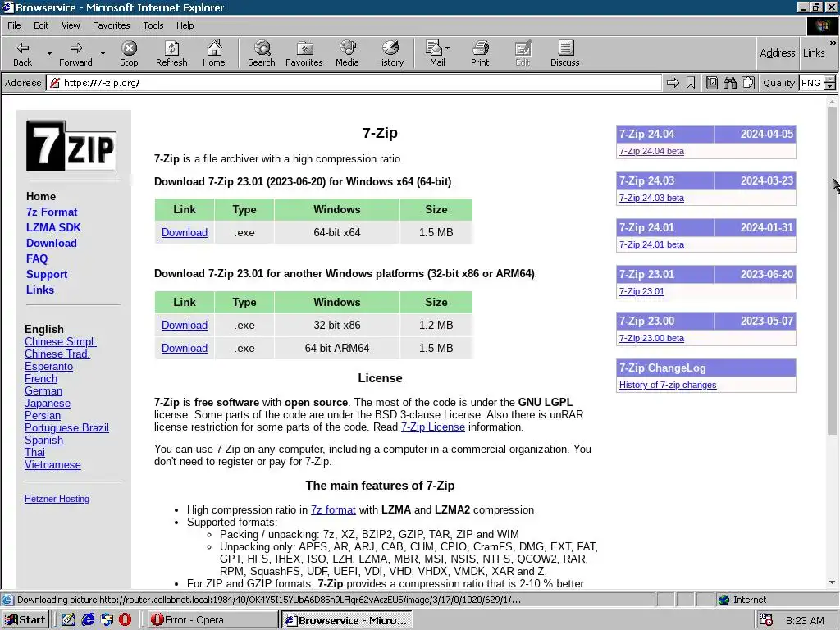840x630 pixels.
Task: Go to the Home page via toolbar
Action: [x=214, y=53]
